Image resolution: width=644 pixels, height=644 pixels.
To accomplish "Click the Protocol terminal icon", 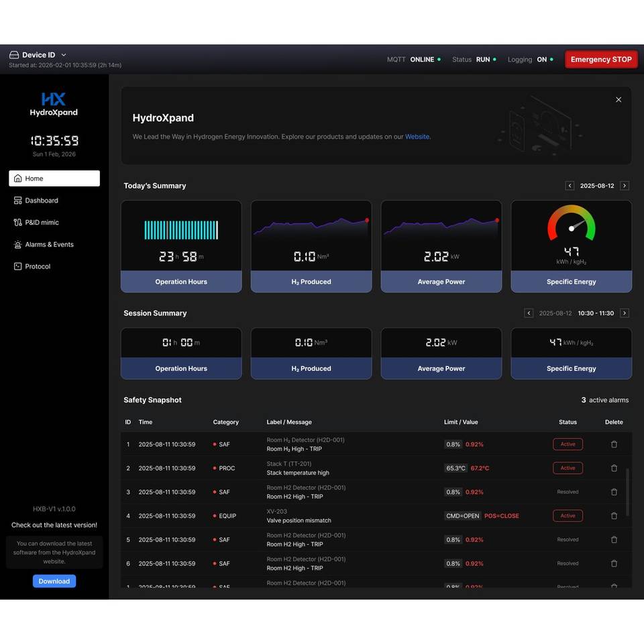I will click(x=17, y=266).
